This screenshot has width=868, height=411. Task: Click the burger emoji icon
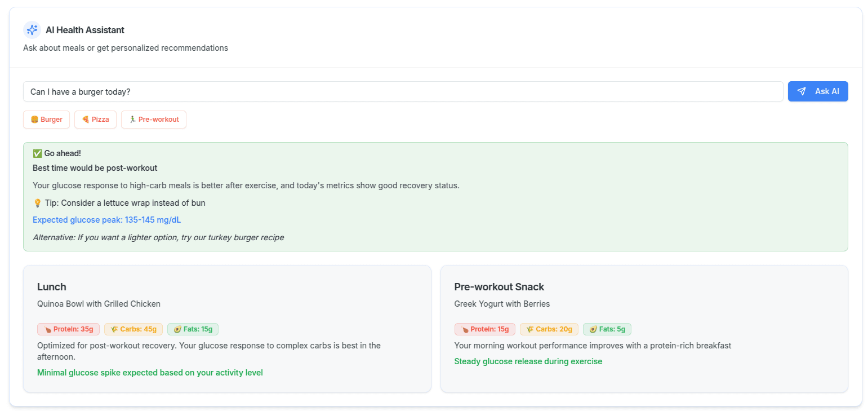34,120
